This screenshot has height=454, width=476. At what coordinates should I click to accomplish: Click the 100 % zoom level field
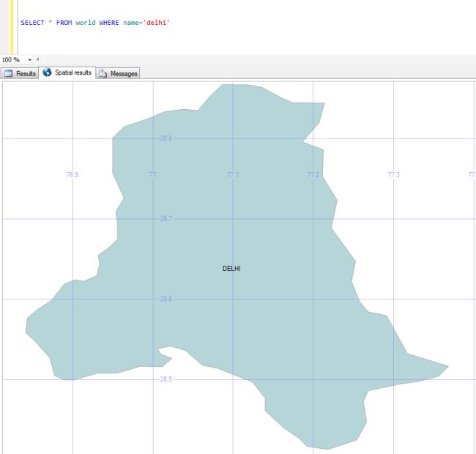11,59
